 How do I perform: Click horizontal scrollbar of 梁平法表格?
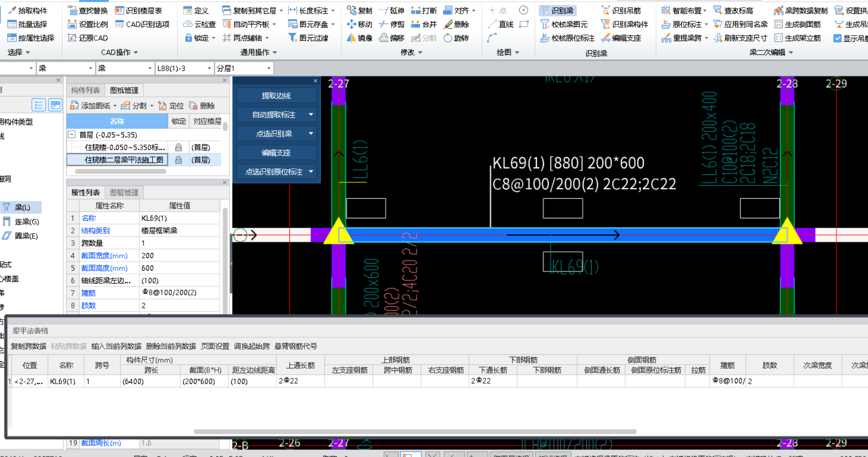415,432
